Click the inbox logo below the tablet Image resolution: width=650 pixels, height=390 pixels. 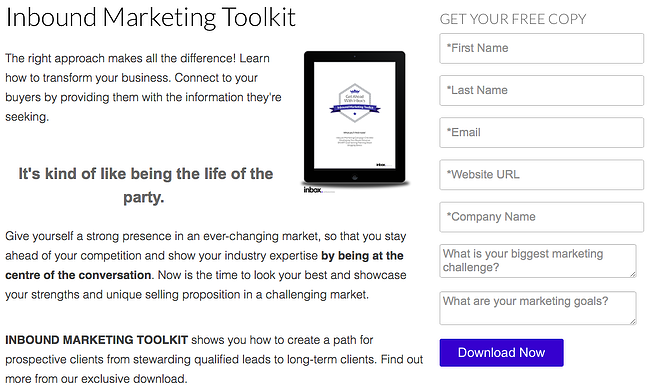pos(313,190)
